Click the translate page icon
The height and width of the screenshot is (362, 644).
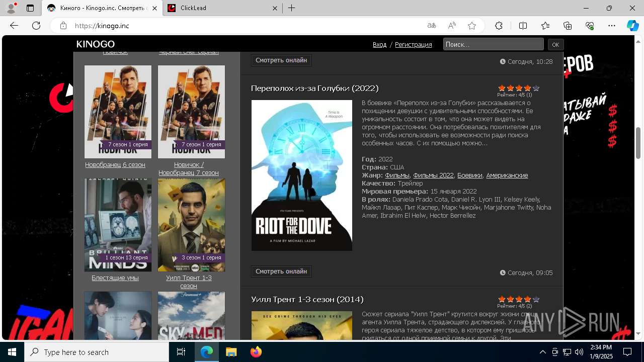click(432, 26)
